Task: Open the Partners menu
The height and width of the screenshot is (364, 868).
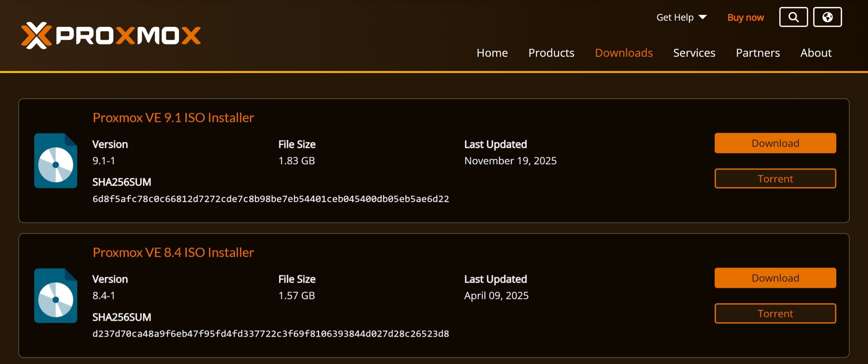Action: pyautogui.click(x=758, y=53)
